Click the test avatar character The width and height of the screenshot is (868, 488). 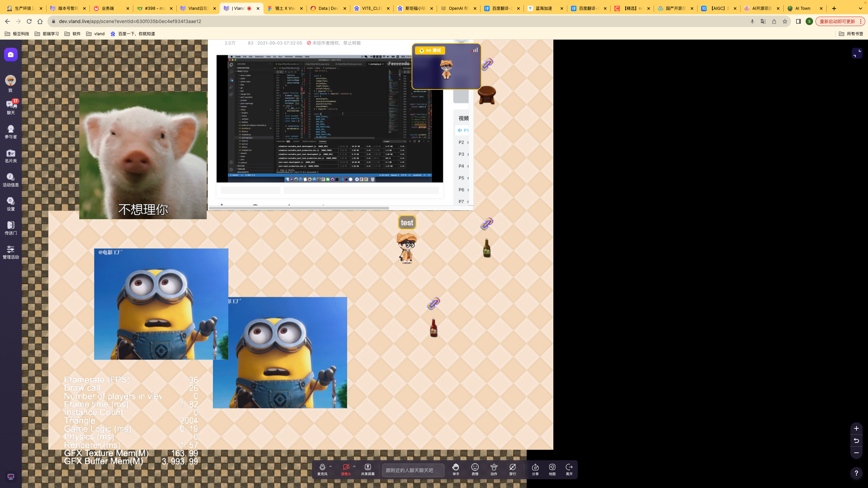pyautogui.click(x=407, y=248)
